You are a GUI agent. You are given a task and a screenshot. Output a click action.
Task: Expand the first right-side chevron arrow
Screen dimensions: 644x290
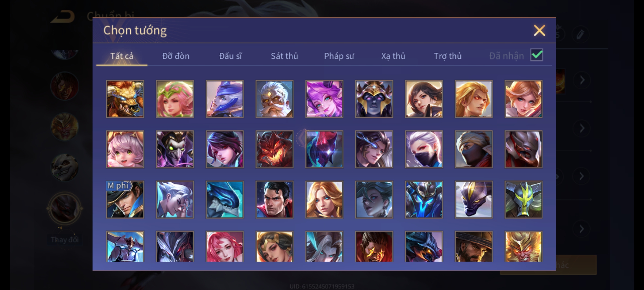tap(582, 80)
